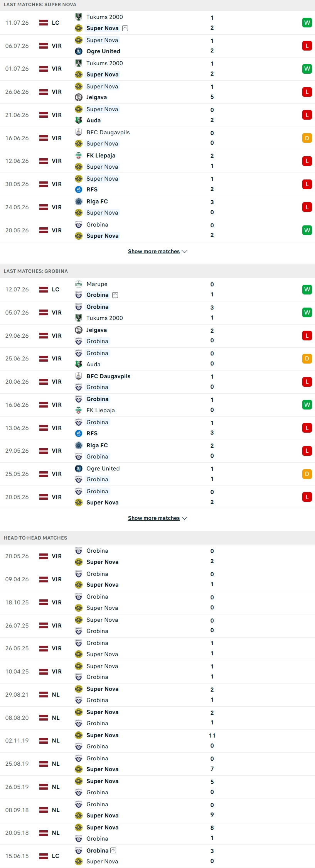This screenshot has width=315, height=868.
Task: Click the advancing arrow icon next to Super Nova
Action: click(x=125, y=28)
